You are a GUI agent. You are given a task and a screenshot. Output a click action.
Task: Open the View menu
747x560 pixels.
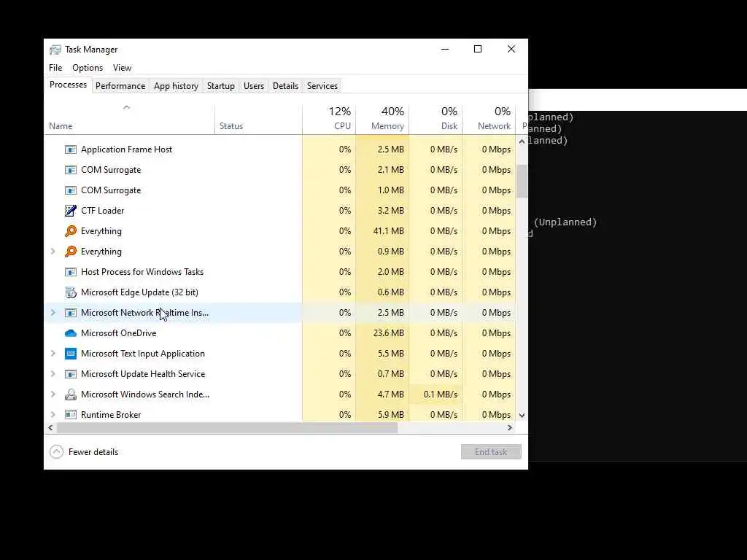(122, 68)
